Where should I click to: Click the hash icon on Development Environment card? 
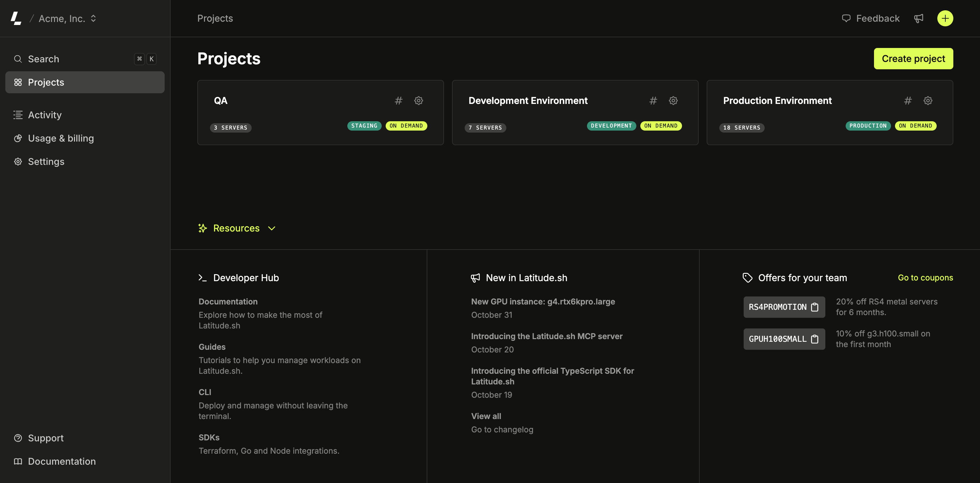(x=653, y=100)
